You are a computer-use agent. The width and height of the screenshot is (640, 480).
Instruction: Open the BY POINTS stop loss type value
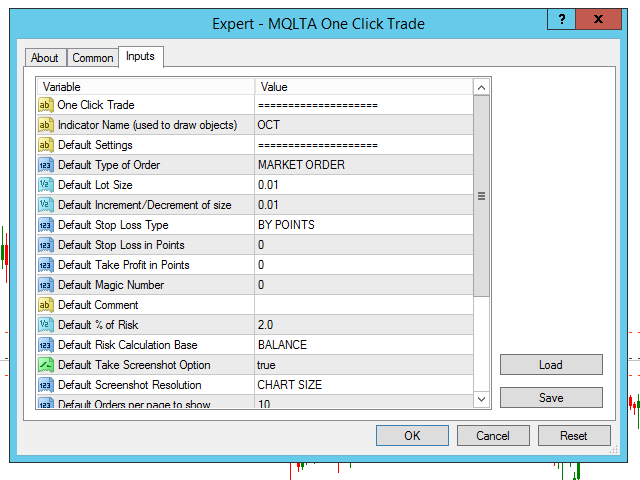tap(362, 225)
